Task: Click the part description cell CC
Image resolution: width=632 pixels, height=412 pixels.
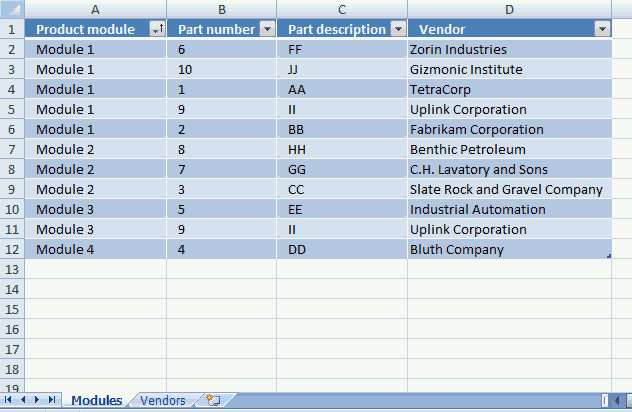Action: [342, 189]
